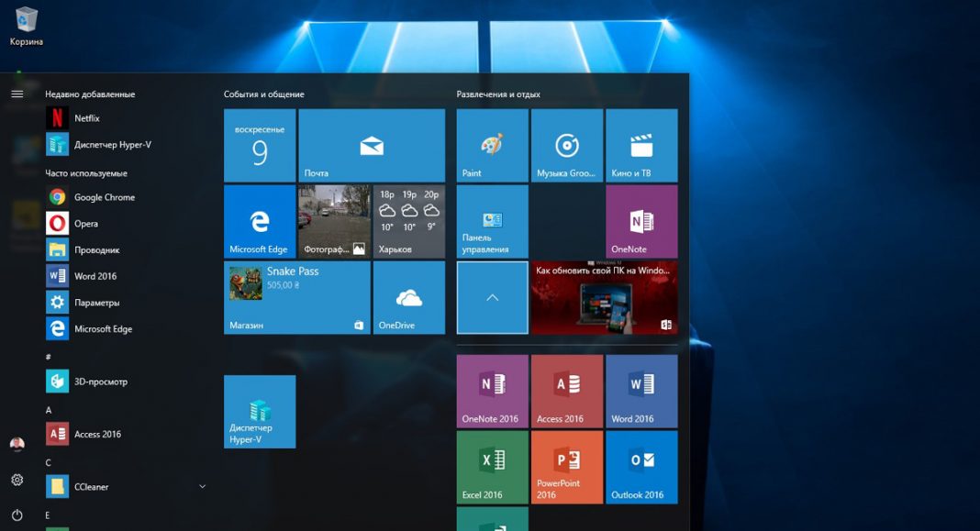This screenshot has width=980, height=531.
Task: Open the Paint tile
Action: tap(493, 146)
